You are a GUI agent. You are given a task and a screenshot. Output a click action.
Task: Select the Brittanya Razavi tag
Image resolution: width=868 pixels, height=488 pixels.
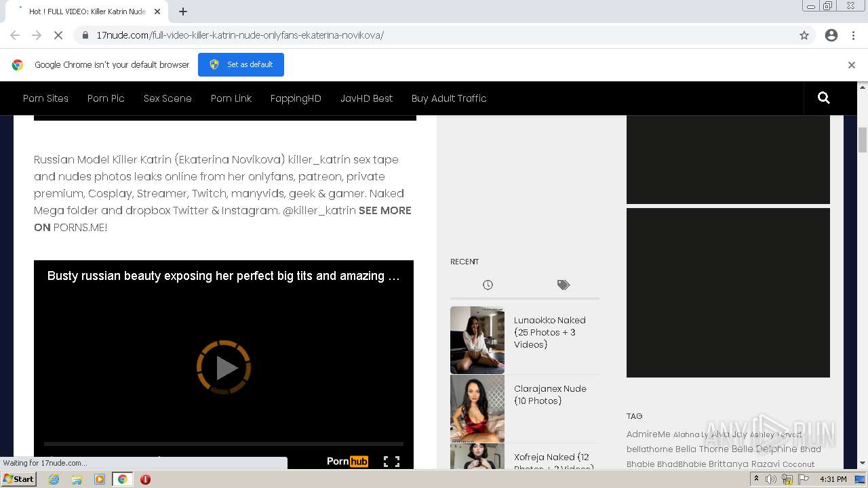(744, 464)
